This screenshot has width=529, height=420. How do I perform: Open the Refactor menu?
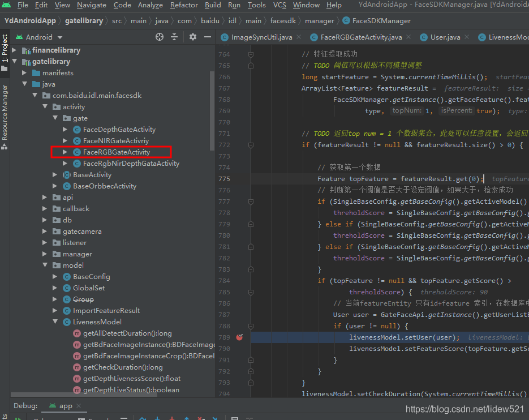(x=184, y=5)
